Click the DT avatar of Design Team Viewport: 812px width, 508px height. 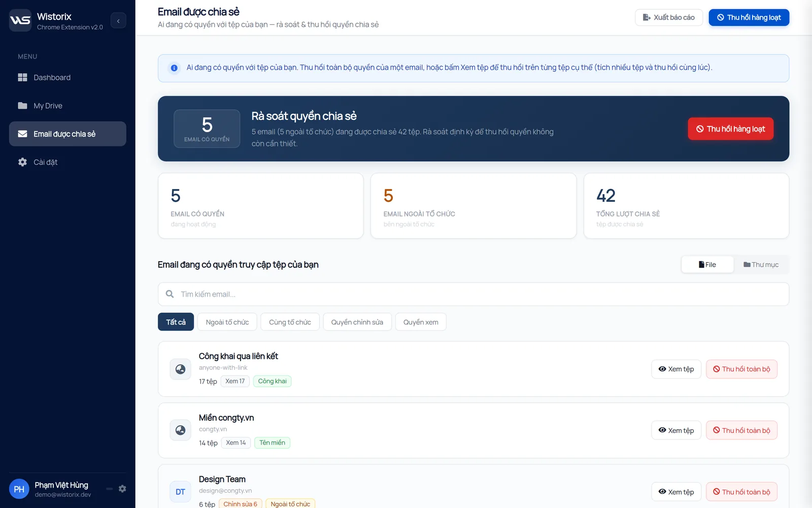180,492
